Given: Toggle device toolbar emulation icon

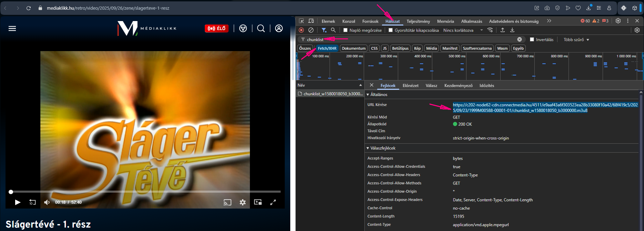Looking at the screenshot, I should 311,21.
